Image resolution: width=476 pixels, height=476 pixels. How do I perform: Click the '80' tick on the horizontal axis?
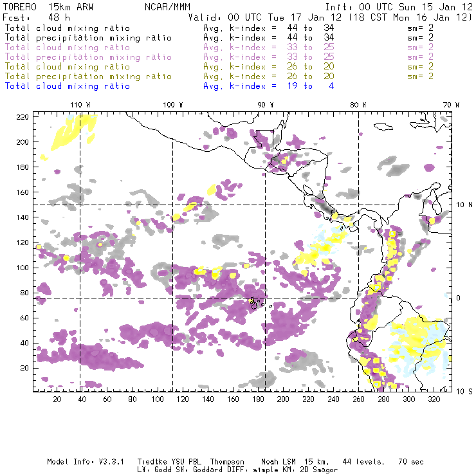133,399
